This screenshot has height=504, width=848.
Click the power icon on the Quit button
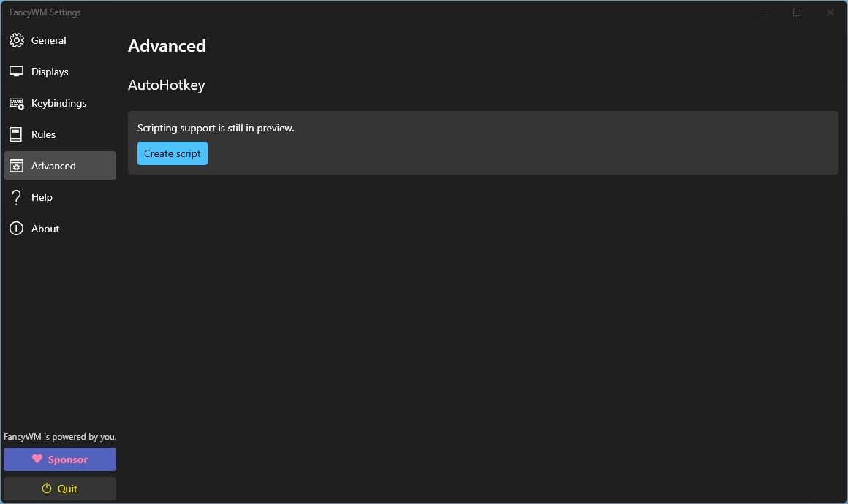[x=46, y=489]
